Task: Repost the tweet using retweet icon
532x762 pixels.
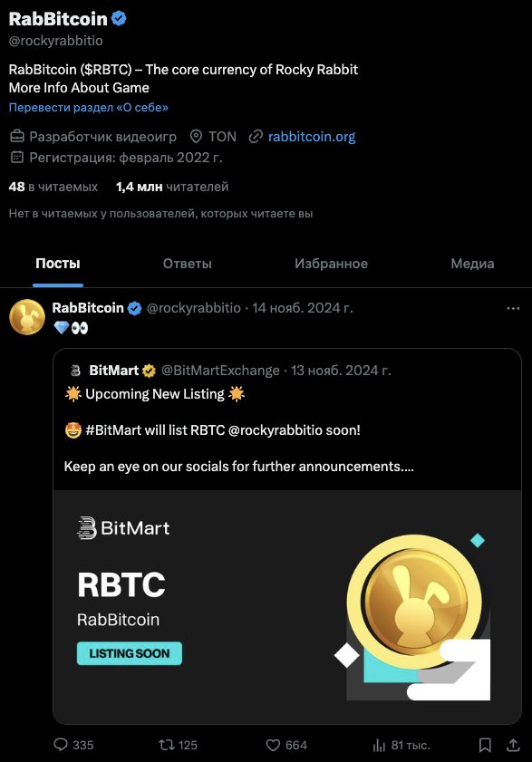Action: (x=167, y=745)
